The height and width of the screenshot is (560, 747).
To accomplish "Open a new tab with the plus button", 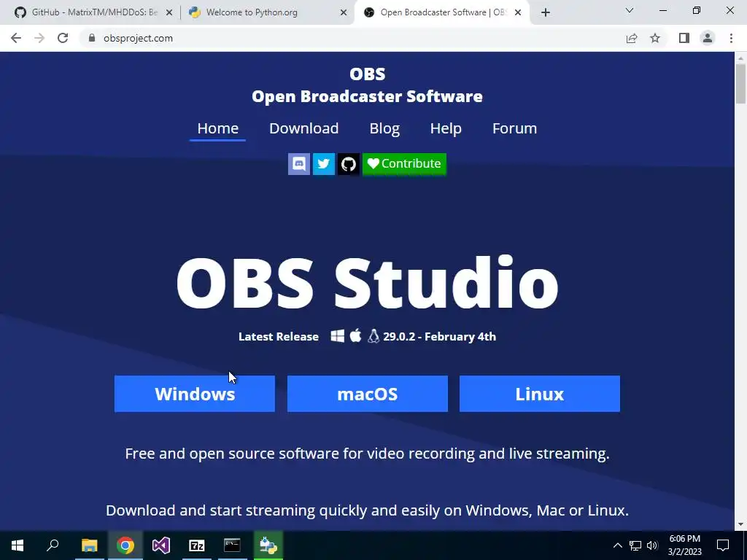I will (546, 12).
